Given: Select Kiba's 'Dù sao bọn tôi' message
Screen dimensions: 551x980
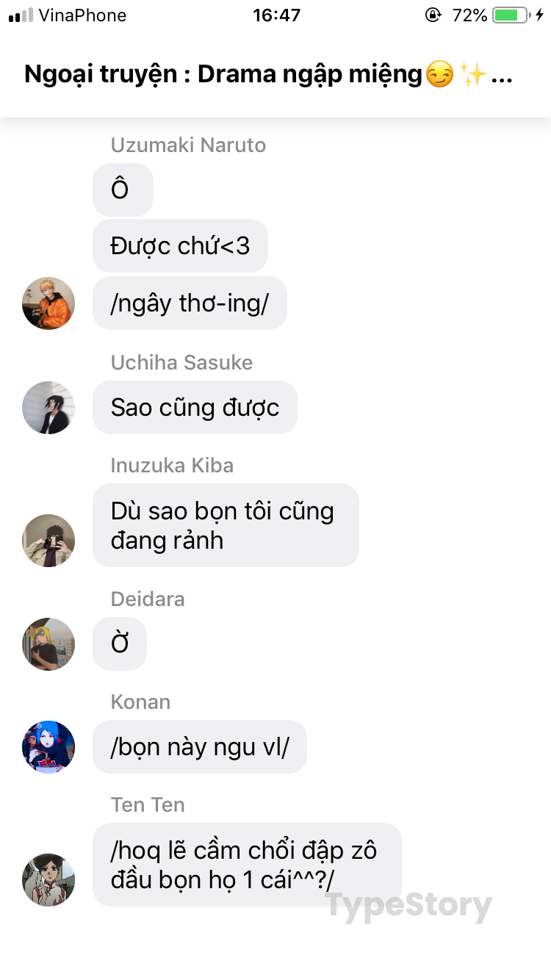Looking at the screenshot, I should pos(226,525).
